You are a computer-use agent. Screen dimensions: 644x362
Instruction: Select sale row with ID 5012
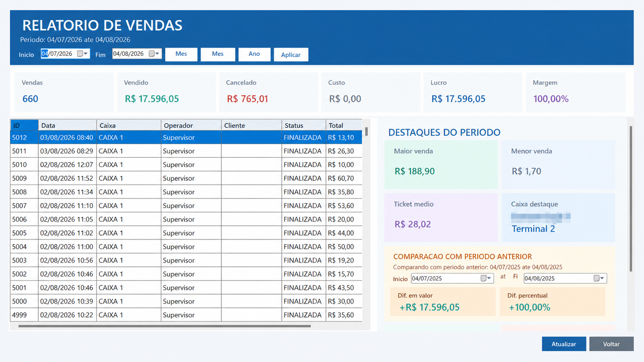click(186, 137)
